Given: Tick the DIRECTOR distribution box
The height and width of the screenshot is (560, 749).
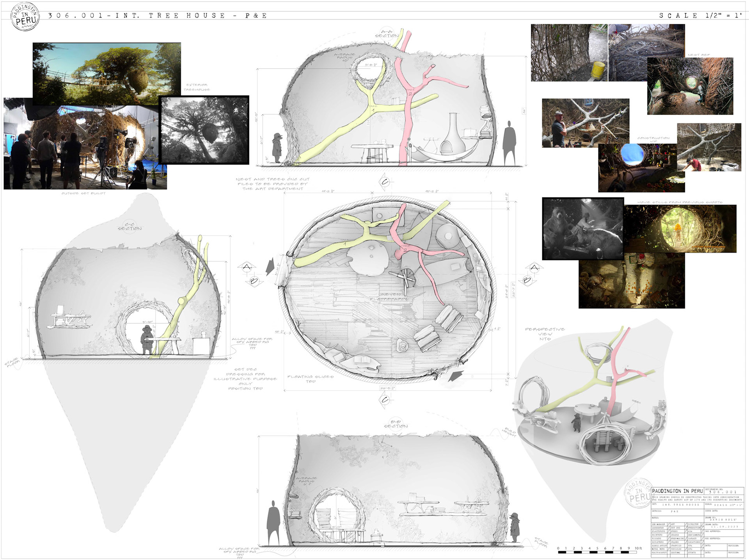Looking at the screenshot, I should (703, 524).
